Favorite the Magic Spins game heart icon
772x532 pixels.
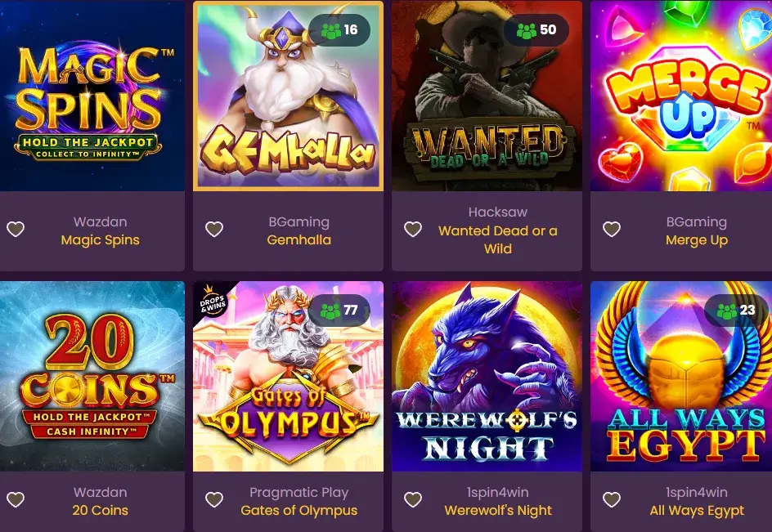[16, 229]
